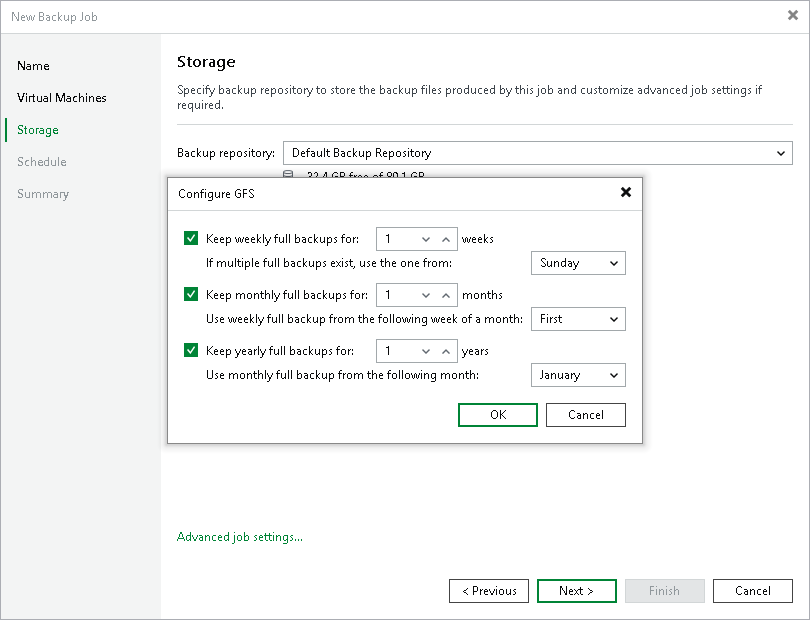Screen dimensions: 810x620
Task: Close the Configure GFS dialog
Action: pyautogui.click(x=626, y=192)
